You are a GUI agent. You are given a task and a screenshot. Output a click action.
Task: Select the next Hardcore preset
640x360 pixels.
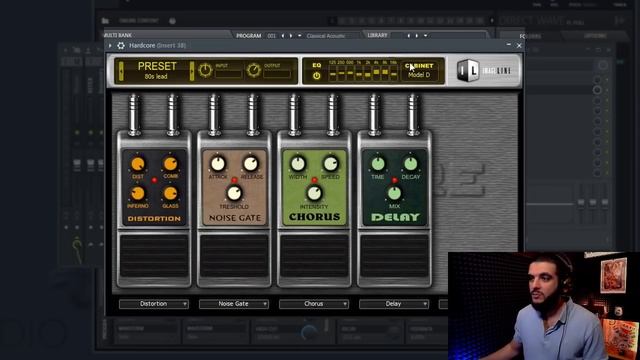pos(192,71)
